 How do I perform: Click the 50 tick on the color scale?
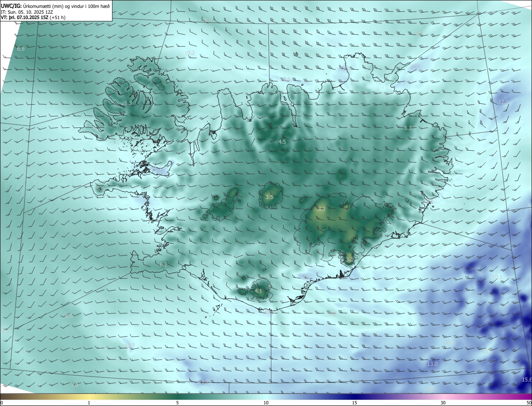(x=529, y=403)
